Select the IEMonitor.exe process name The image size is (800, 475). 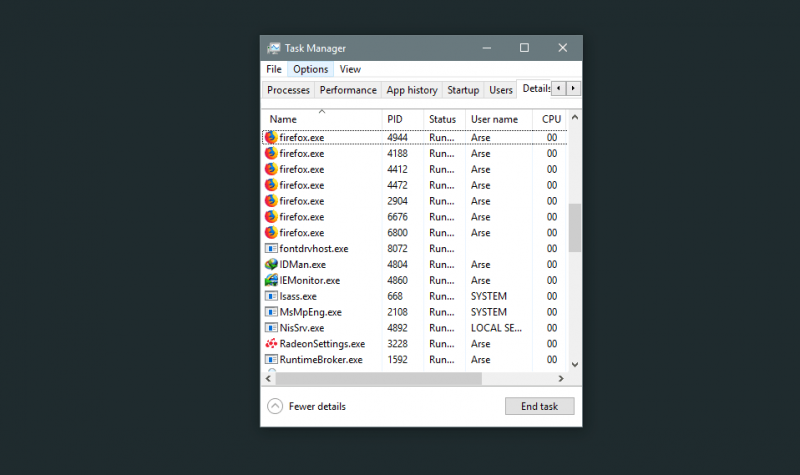310,280
